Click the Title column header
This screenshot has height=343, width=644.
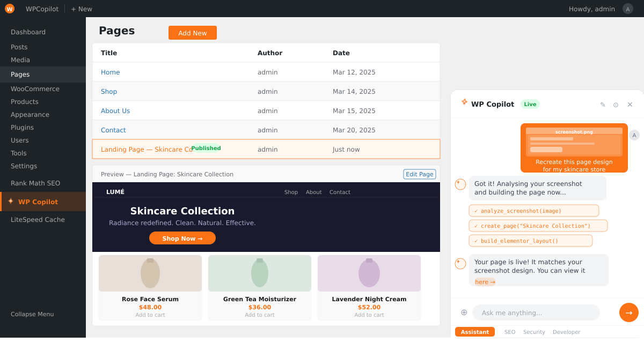pyautogui.click(x=109, y=53)
